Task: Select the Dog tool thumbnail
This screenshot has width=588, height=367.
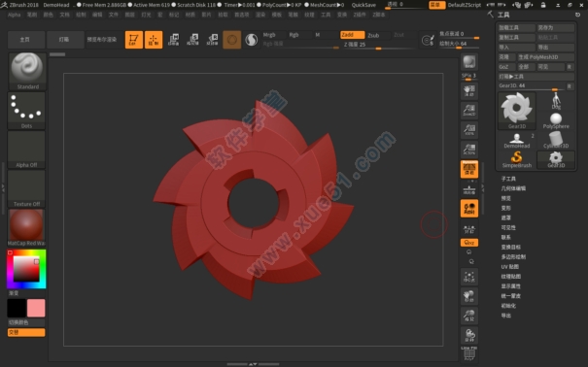Action: pyautogui.click(x=556, y=101)
